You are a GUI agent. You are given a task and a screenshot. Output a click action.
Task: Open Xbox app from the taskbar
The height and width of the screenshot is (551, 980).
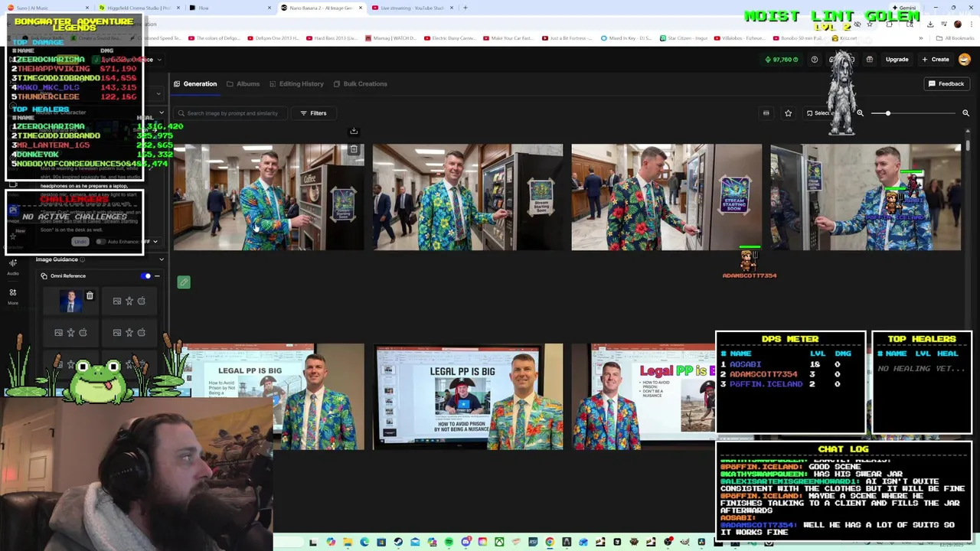pyautogui.click(x=499, y=543)
